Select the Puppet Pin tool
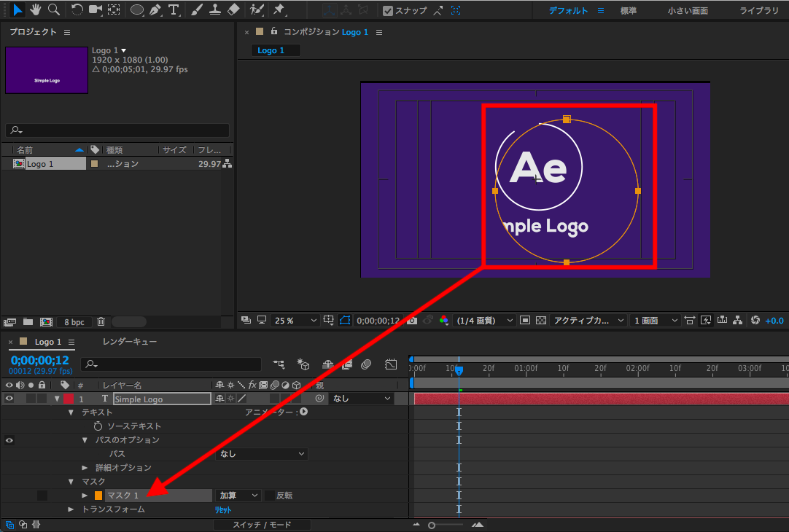Image resolution: width=789 pixels, height=532 pixels. coord(279,9)
